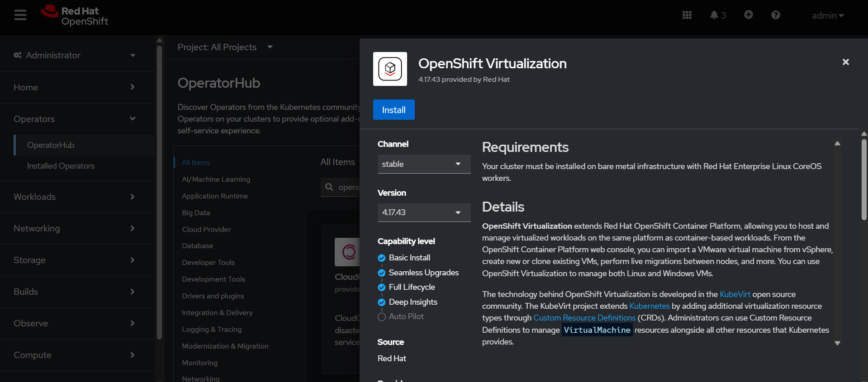The height and width of the screenshot is (382, 868).
Task: Open the Version dropdown showing 4.17.43
Action: [424, 212]
